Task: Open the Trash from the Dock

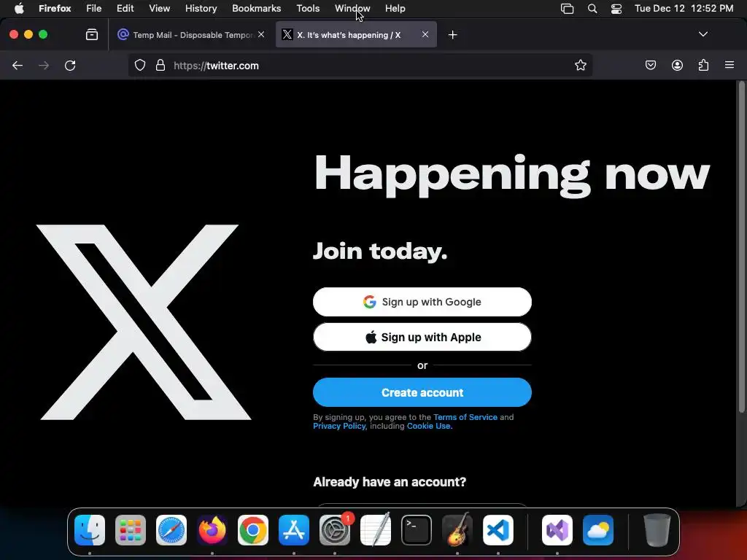Action: [x=657, y=530]
